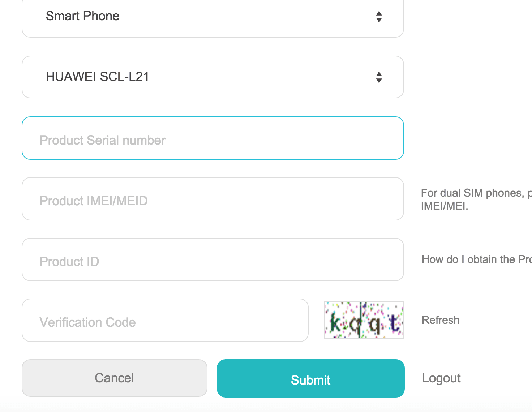The width and height of the screenshot is (532, 412).
Task: Click the For dual SIM phones hint text
Action: click(x=476, y=193)
